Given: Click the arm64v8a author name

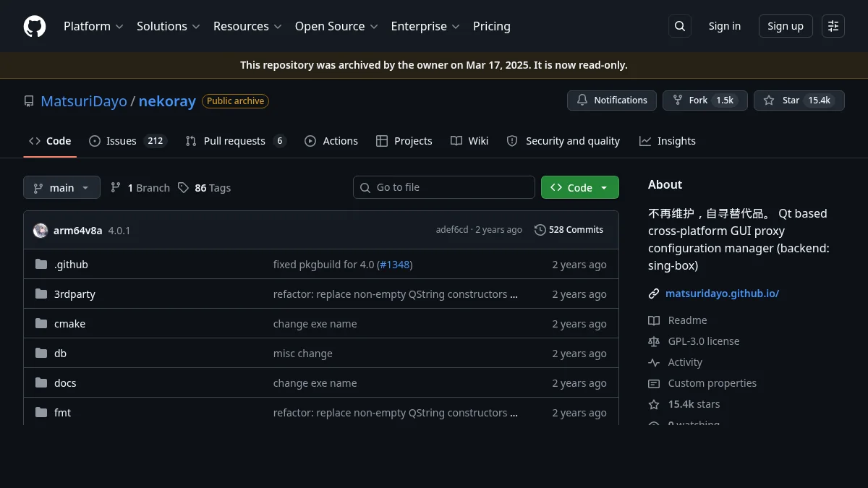Looking at the screenshot, I should point(78,231).
